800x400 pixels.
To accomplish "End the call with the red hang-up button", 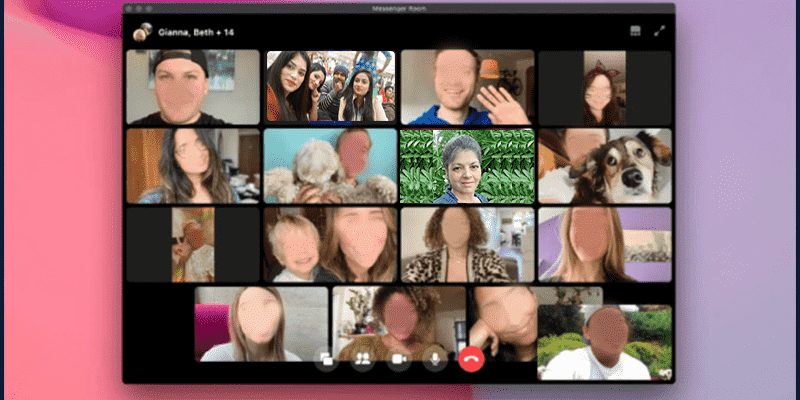I will coord(471,360).
